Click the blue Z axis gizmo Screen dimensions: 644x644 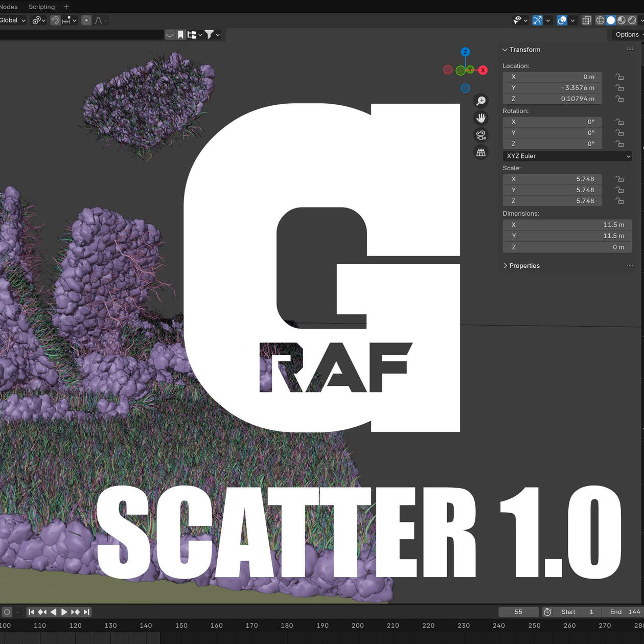click(x=465, y=52)
